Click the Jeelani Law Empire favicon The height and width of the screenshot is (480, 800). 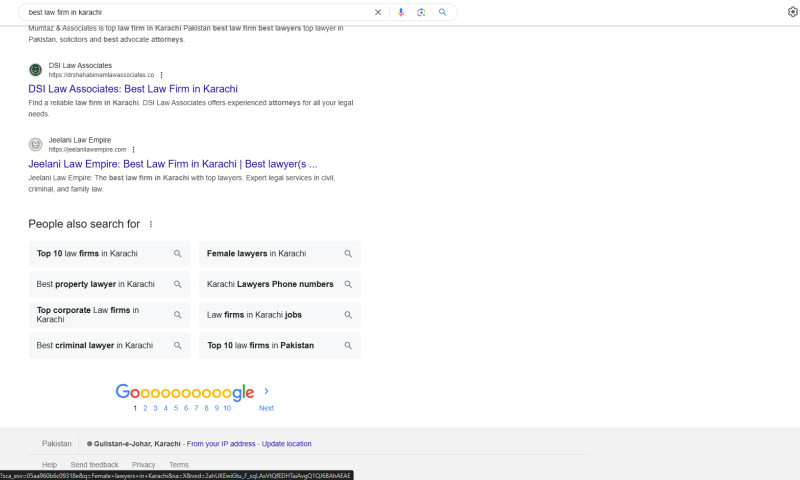pyautogui.click(x=36, y=144)
